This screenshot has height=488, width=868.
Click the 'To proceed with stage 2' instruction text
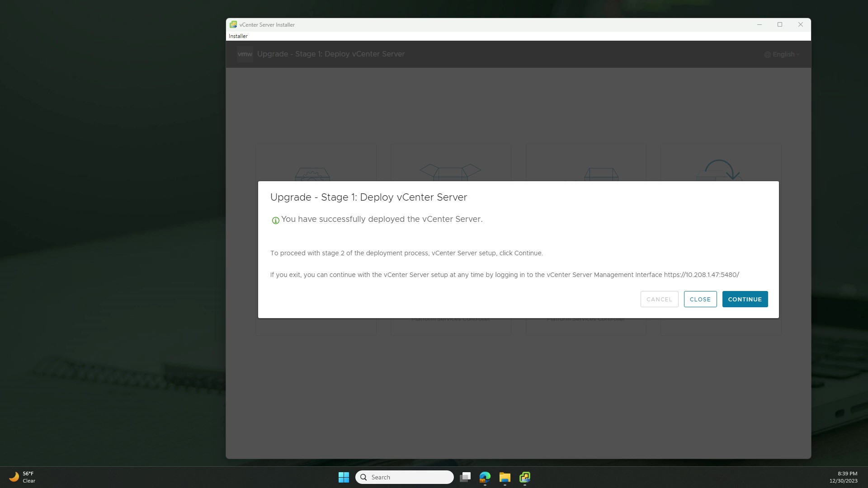pos(406,253)
